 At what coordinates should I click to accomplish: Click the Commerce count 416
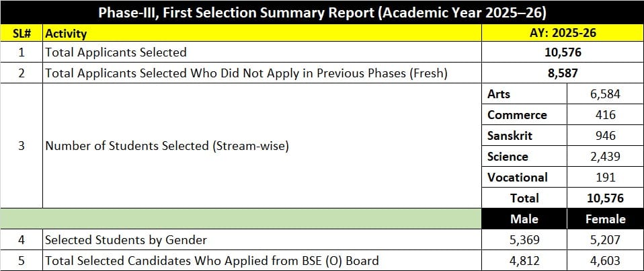point(605,115)
